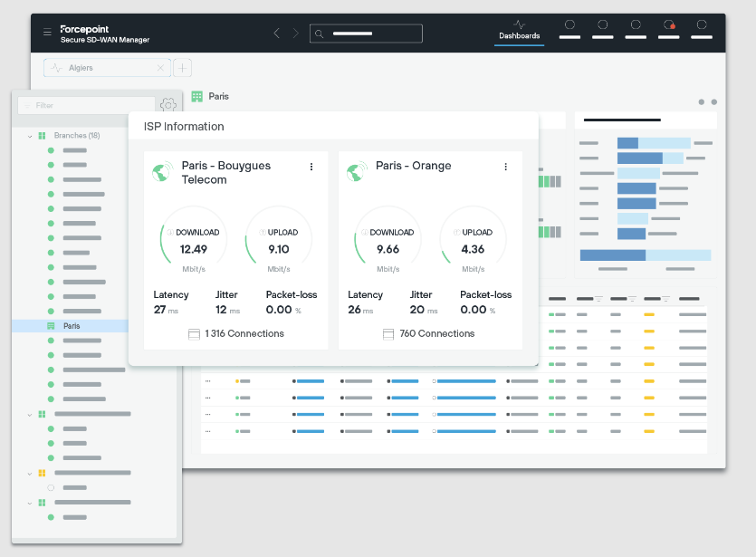Click the connections icon under Bouygues Telecom stats
The height and width of the screenshot is (557, 756).
click(193, 333)
